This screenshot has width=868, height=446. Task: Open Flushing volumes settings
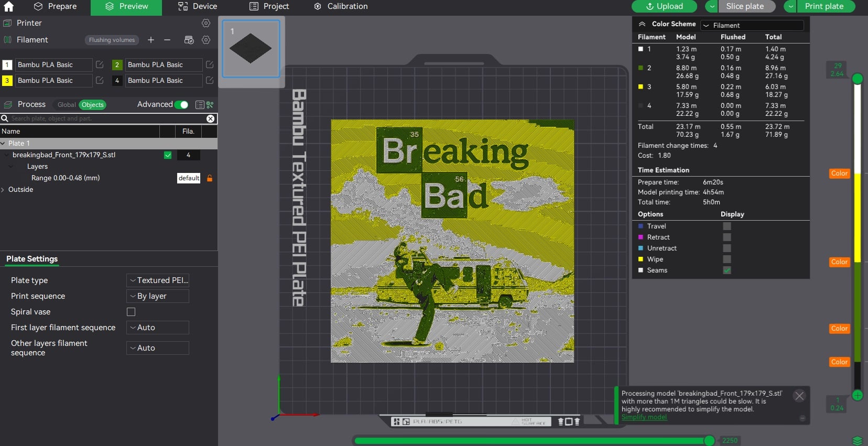tap(112, 40)
